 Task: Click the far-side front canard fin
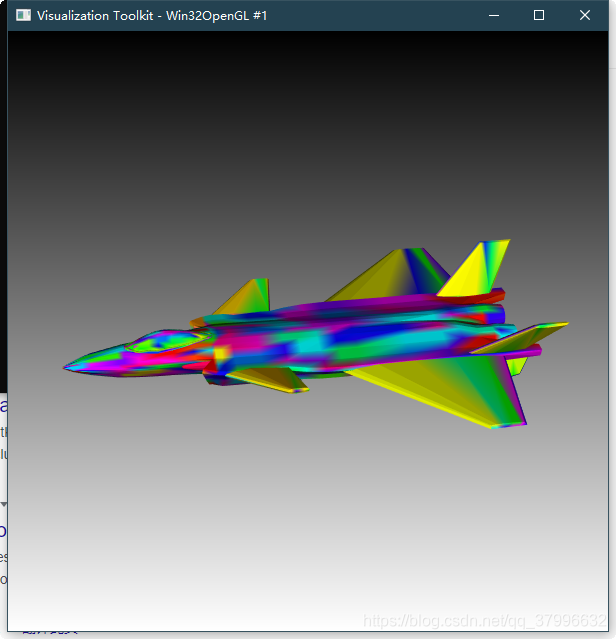246,297
